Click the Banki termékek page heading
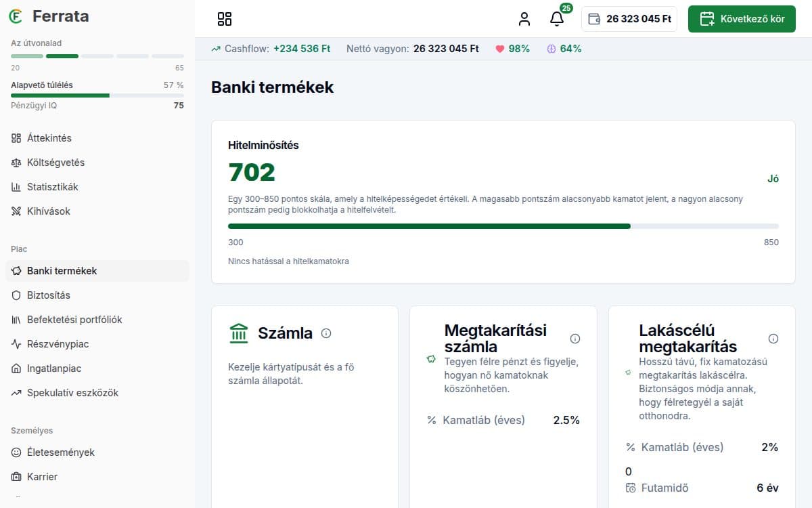Screen dimensions: 812x508 272,87
